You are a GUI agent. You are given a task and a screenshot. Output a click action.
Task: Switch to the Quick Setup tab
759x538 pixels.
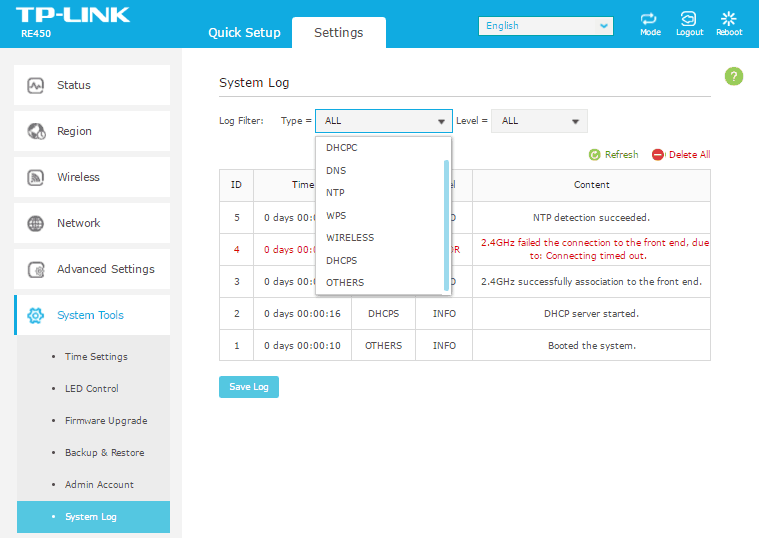[244, 33]
